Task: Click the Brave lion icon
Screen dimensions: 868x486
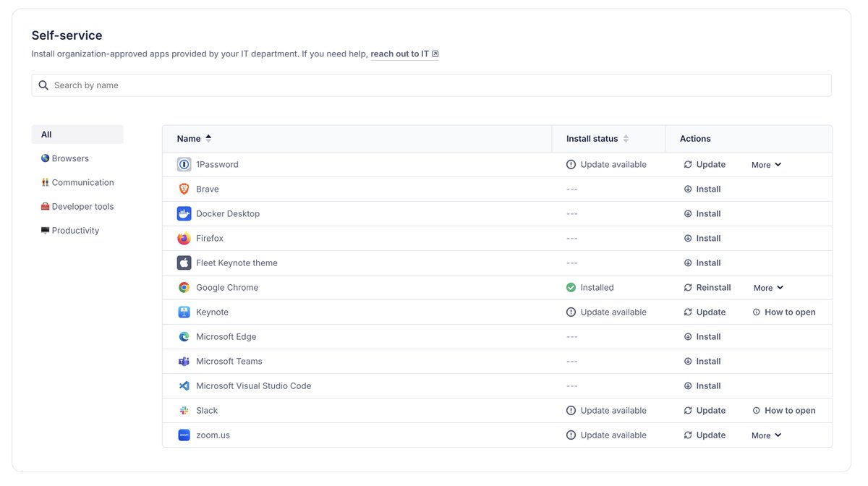Action: pos(184,189)
